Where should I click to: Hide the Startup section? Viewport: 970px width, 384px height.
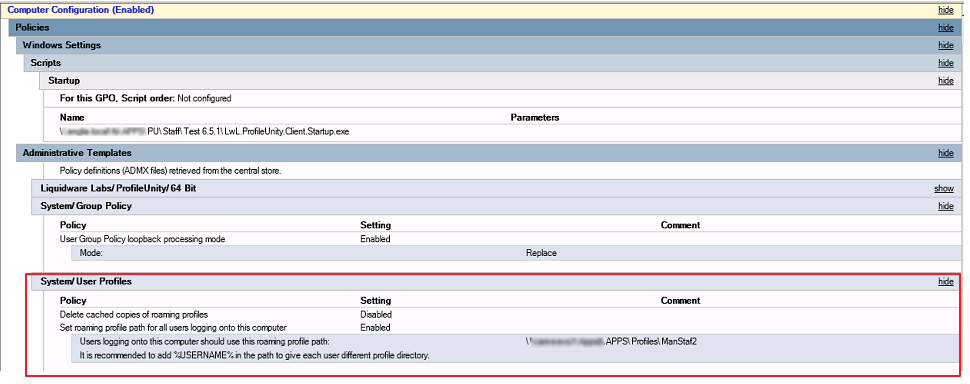coord(945,81)
